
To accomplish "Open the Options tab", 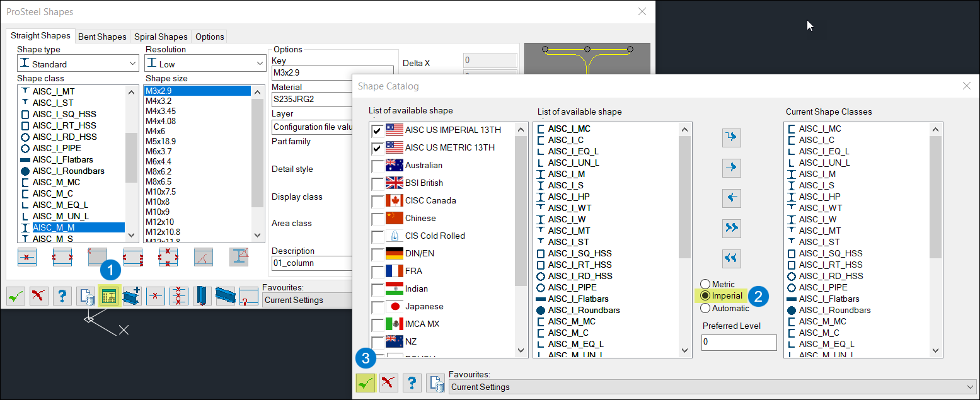I will point(210,37).
